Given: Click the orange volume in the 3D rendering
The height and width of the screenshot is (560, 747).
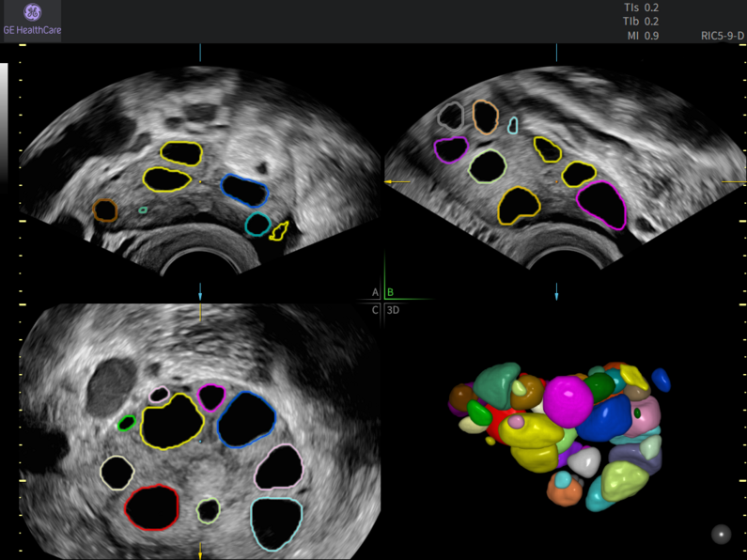Looking at the screenshot, I should click(x=564, y=490).
